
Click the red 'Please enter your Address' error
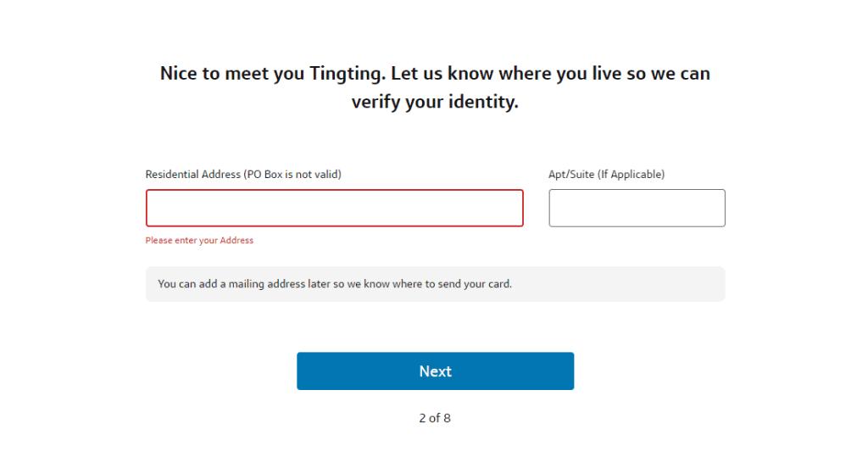pyautogui.click(x=199, y=241)
